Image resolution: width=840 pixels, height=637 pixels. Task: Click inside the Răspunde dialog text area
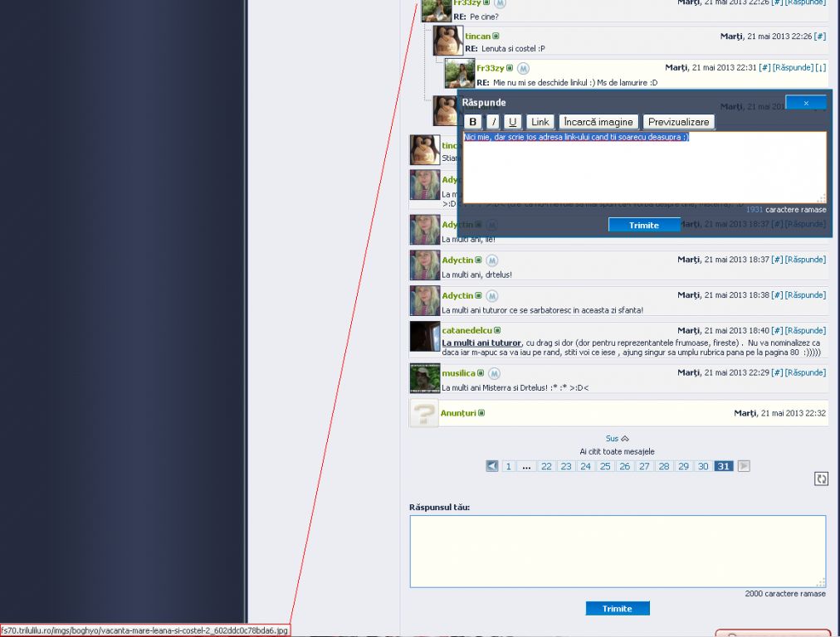tap(644, 168)
